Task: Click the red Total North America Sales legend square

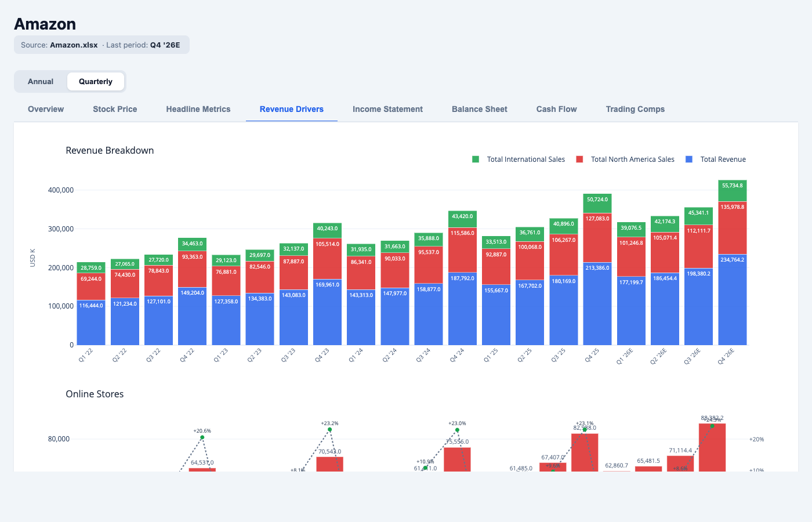Action: [x=579, y=159]
